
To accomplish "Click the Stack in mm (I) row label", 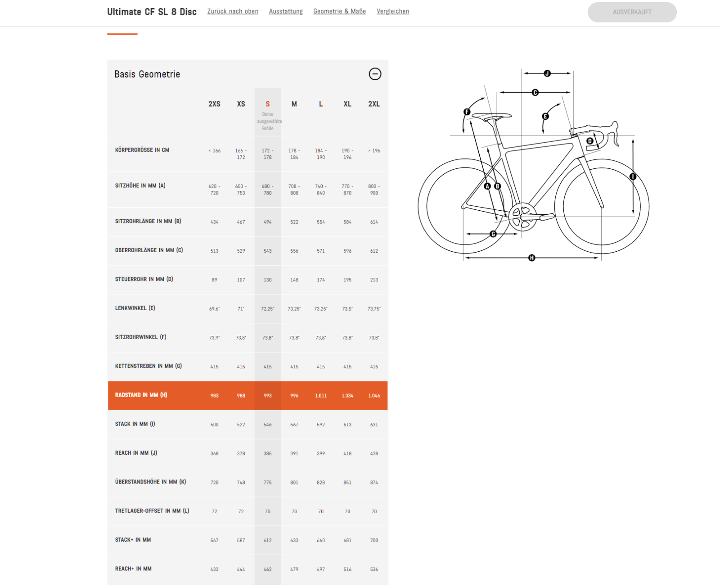I will (x=135, y=424).
